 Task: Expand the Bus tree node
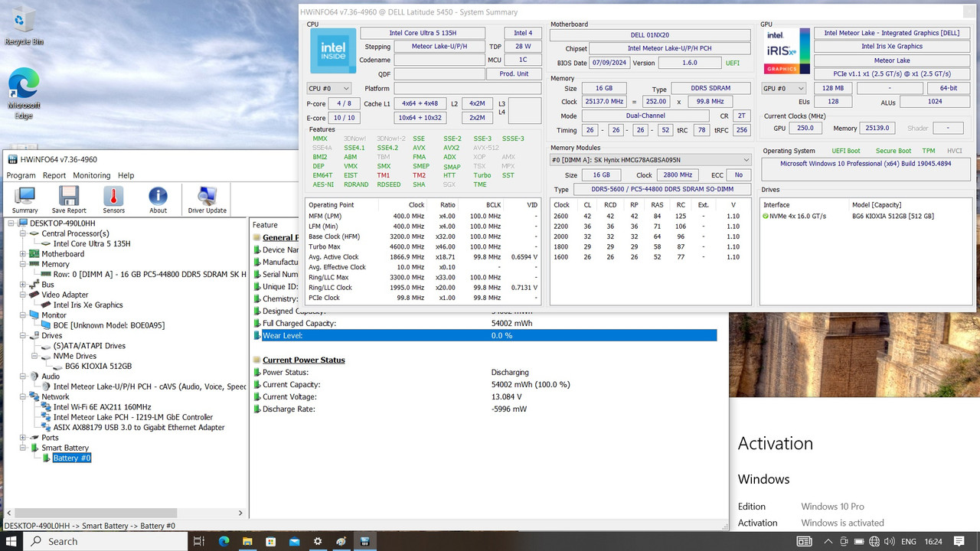23,285
